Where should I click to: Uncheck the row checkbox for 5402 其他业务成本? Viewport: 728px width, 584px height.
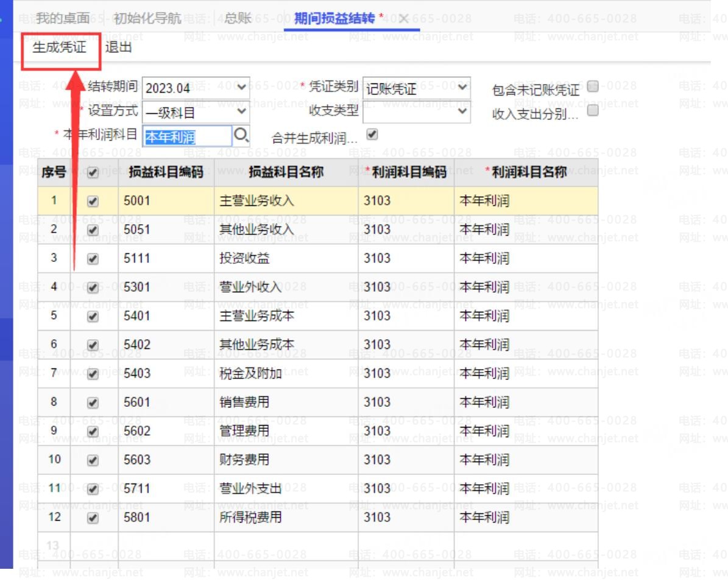(x=93, y=345)
